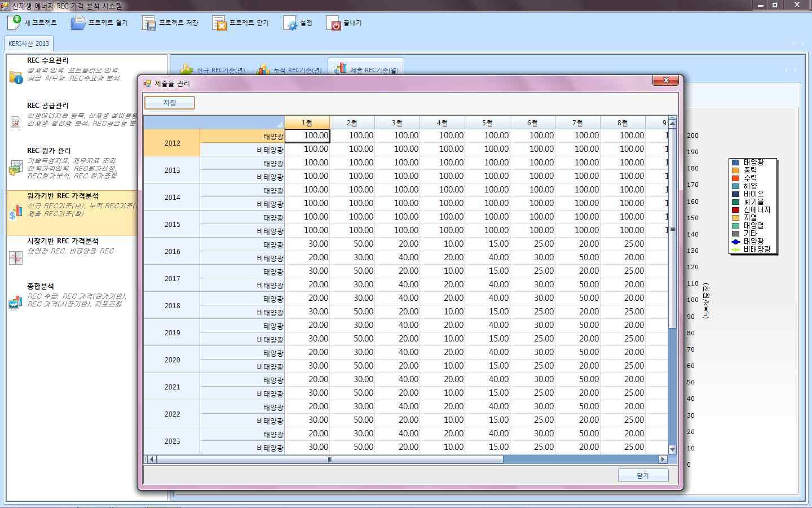This screenshot has width=812, height=508.
Task: Click 수력 legend color swatch
Action: [x=735, y=178]
